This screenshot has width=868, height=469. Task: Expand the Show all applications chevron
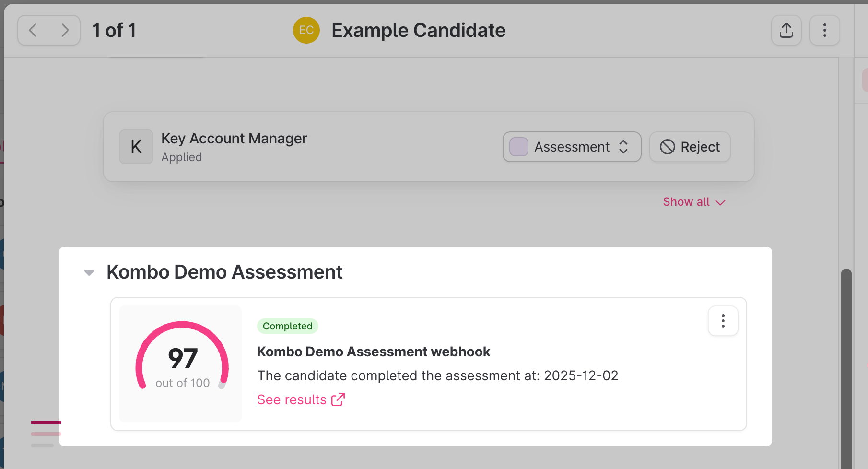tap(720, 202)
